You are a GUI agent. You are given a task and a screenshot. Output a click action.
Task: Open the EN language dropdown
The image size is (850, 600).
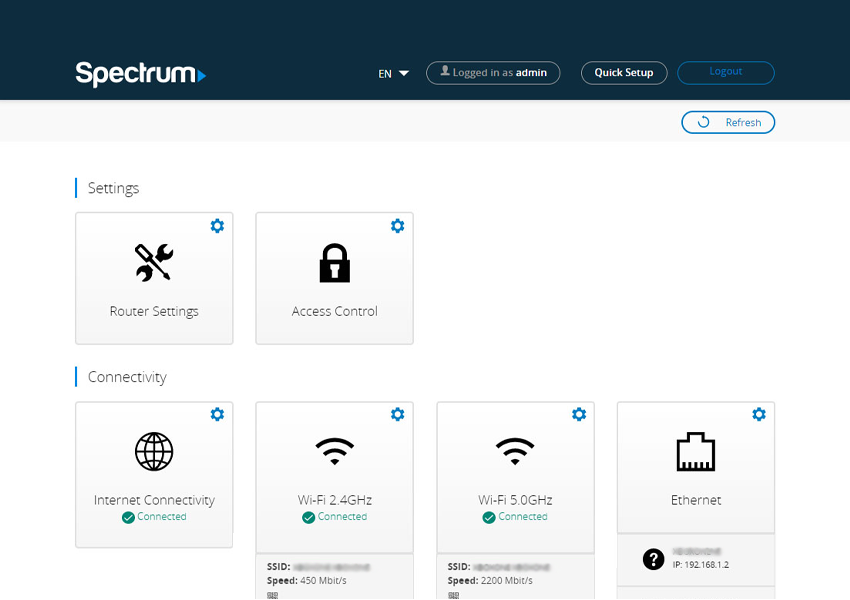(x=394, y=73)
